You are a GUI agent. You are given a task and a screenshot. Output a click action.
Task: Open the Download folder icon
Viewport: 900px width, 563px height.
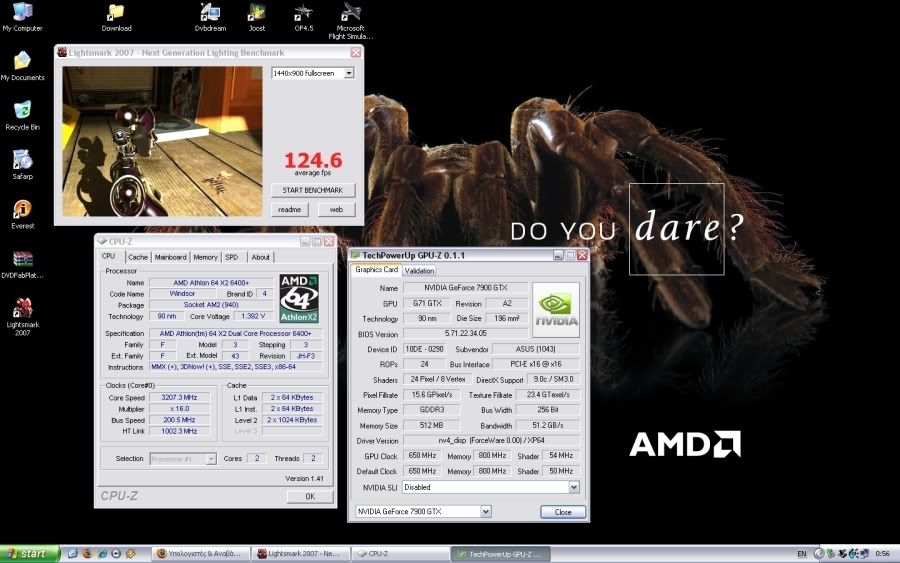(117, 17)
